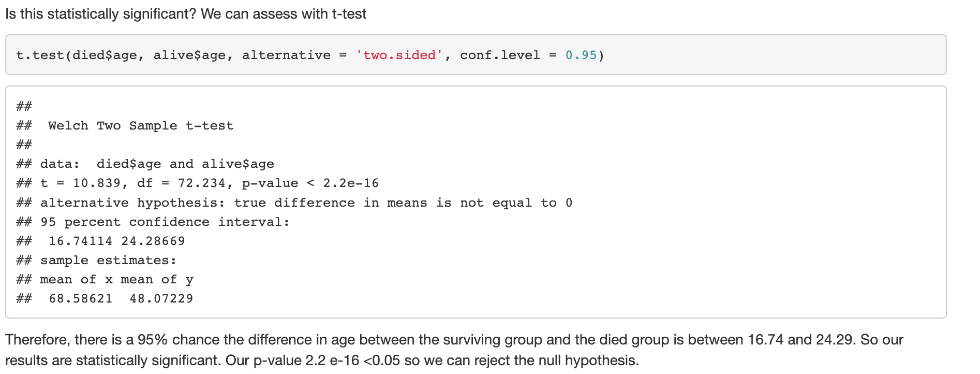Select the 'two.sided' string in code
The height and width of the screenshot is (374, 980).
pos(399,55)
